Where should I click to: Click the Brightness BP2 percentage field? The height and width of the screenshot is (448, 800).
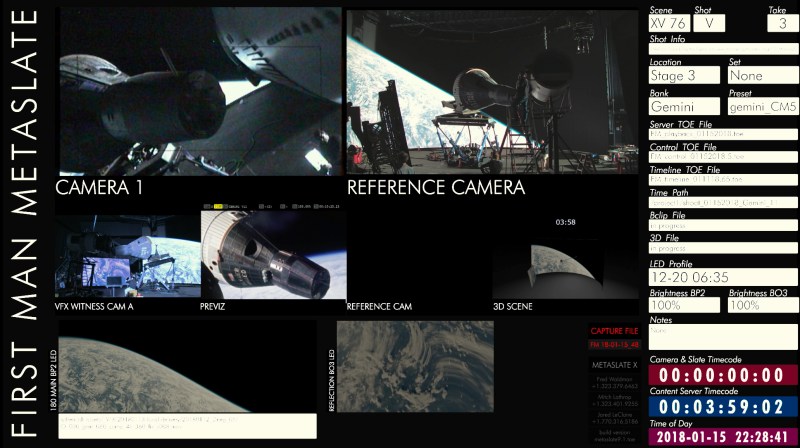tap(685, 304)
